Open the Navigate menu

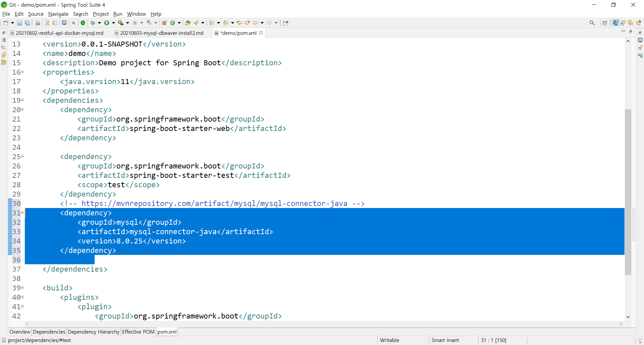[x=58, y=14]
